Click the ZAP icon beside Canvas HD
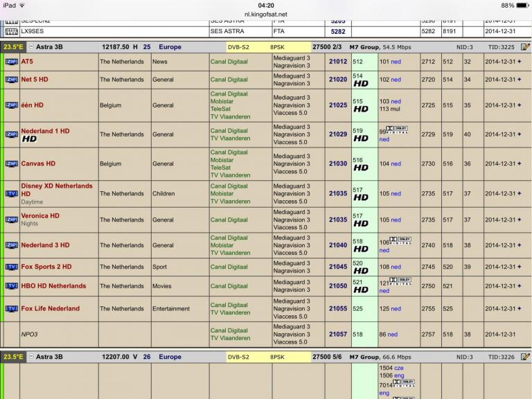The image size is (532, 399). pos(12,163)
